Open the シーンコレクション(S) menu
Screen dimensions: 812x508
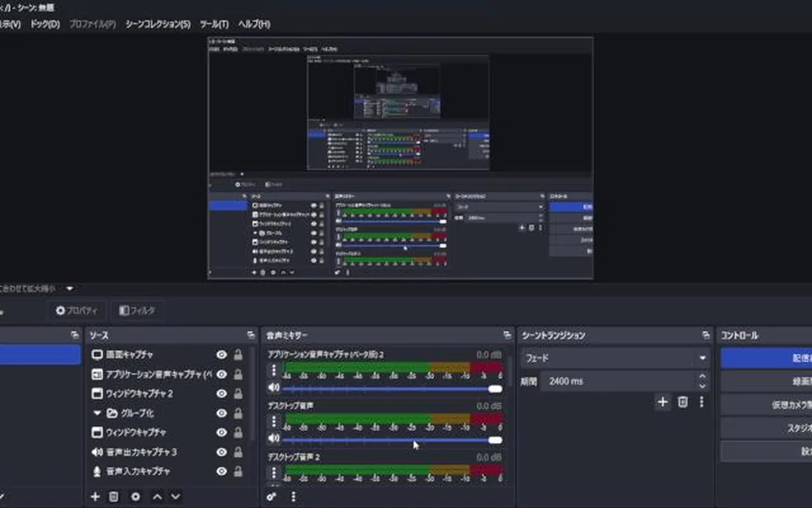(158, 24)
